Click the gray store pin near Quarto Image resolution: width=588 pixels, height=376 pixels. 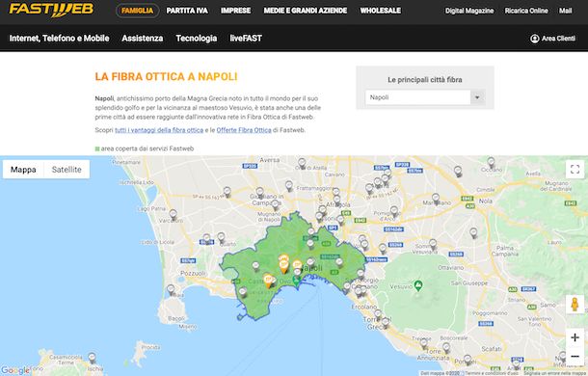(x=222, y=237)
